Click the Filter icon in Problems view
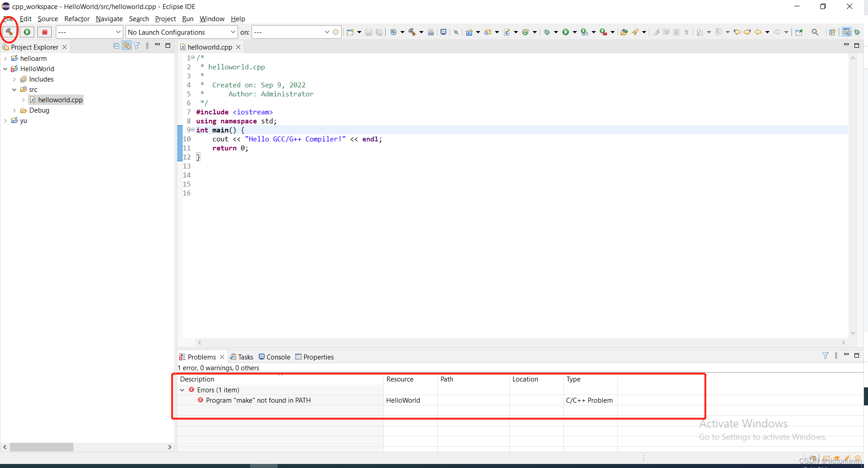 pyautogui.click(x=825, y=356)
